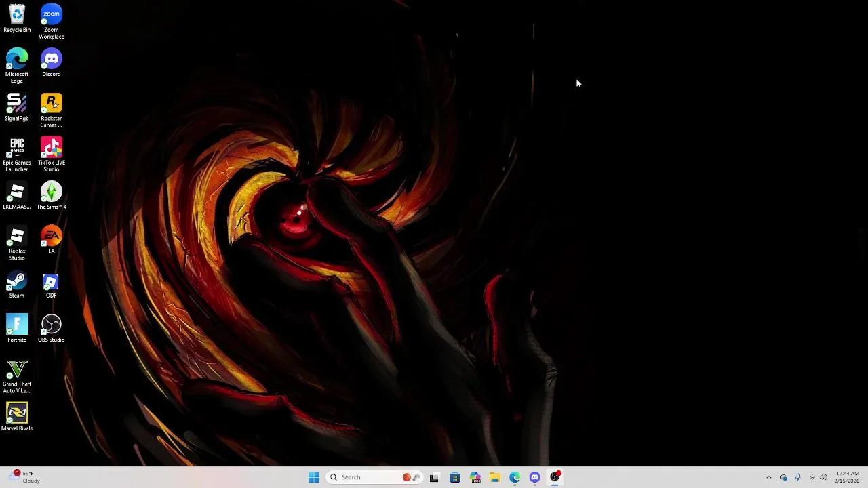Open the Wi-Fi network tray icon
868x488 pixels.
coord(812,477)
